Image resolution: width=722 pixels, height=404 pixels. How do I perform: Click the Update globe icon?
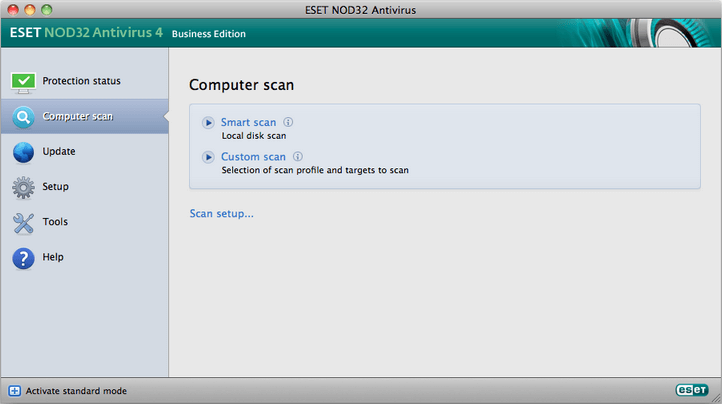click(23, 152)
